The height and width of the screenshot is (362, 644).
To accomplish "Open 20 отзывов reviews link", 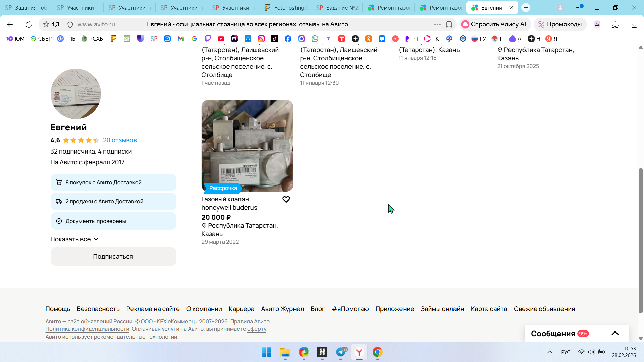I will pos(120,140).
